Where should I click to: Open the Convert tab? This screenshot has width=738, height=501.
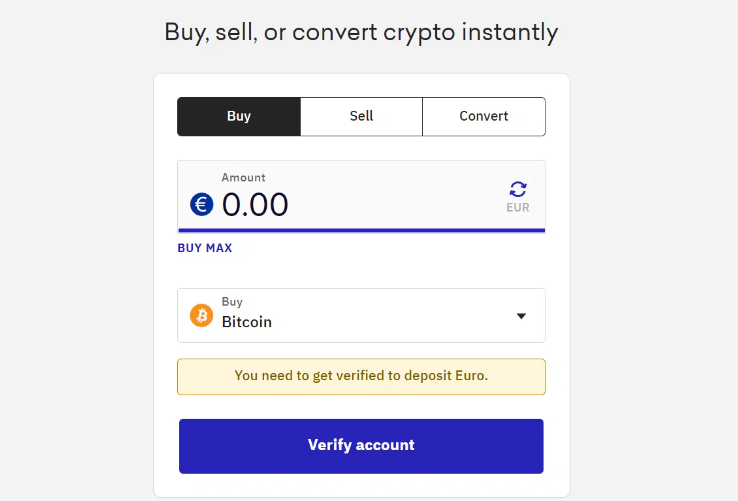click(484, 116)
